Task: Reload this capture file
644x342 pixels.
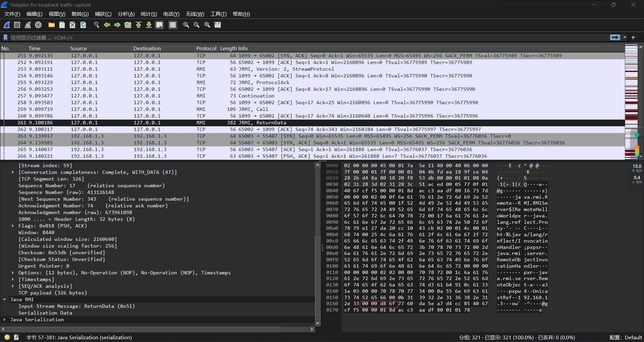Action: pos(83,25)
